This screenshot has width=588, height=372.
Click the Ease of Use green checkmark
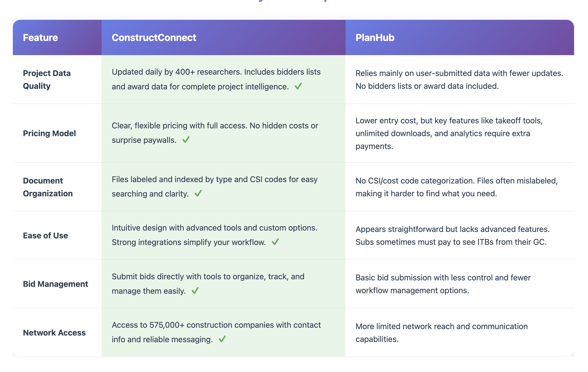275,242
